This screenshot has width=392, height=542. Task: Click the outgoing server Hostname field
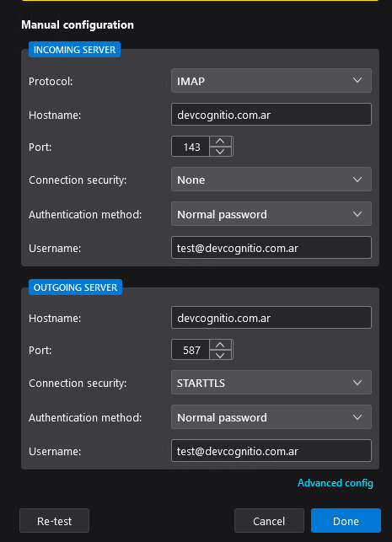[271, 317]
